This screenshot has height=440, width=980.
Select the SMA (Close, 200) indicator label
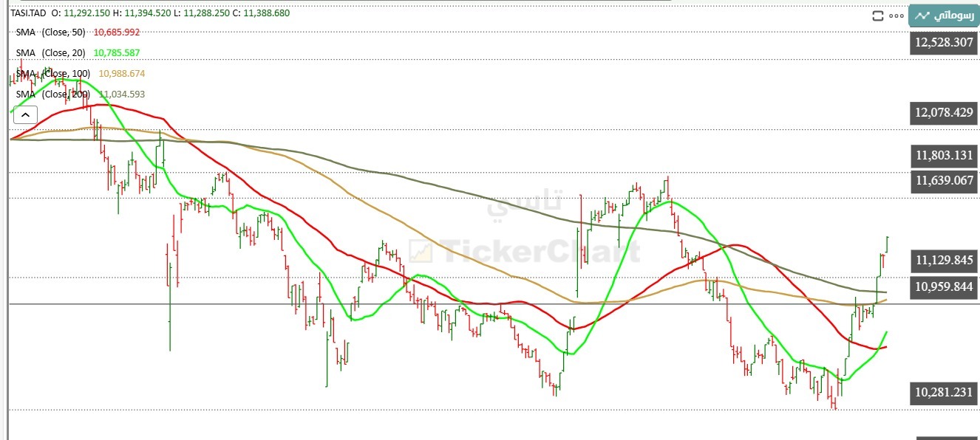(53, 94)
